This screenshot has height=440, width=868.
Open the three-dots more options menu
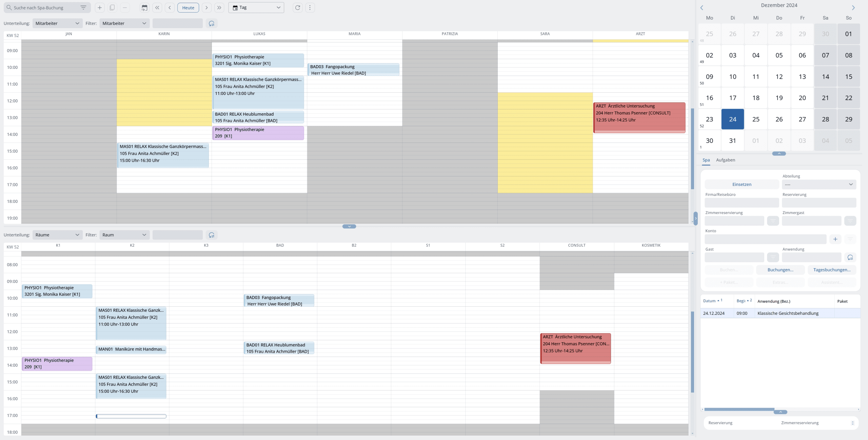click(x=310, y=7)
